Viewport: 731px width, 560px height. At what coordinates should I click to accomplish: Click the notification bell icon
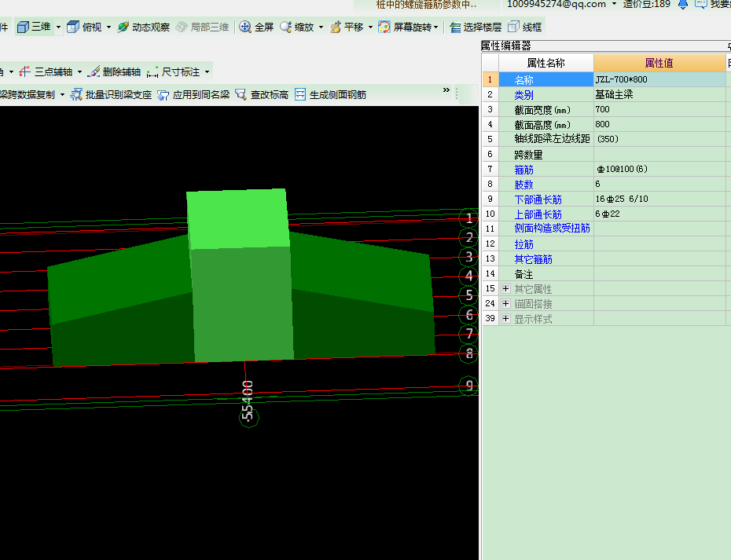click(x=683, y=4)
